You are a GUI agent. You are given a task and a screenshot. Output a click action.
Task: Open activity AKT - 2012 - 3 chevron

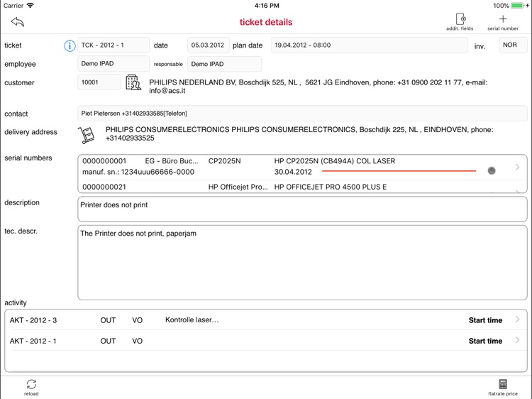517,319
